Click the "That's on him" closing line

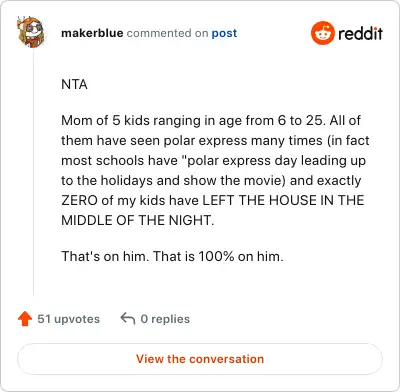coord(172,256)
